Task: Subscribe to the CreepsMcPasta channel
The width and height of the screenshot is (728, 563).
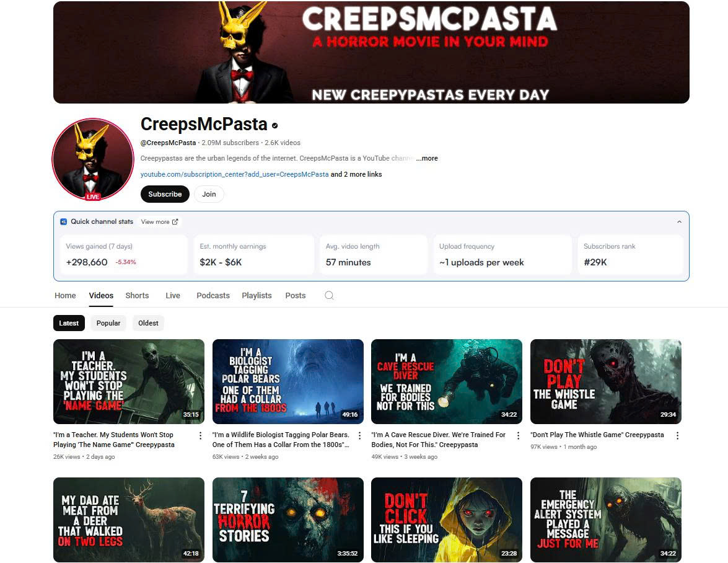Action: tap(165, 194)
